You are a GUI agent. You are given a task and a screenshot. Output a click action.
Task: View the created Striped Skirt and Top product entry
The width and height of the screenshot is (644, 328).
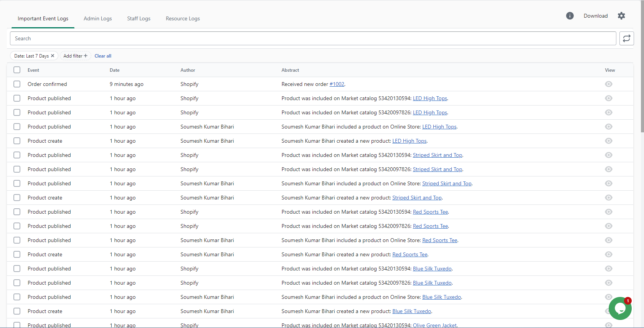click(x=609, y=198)
